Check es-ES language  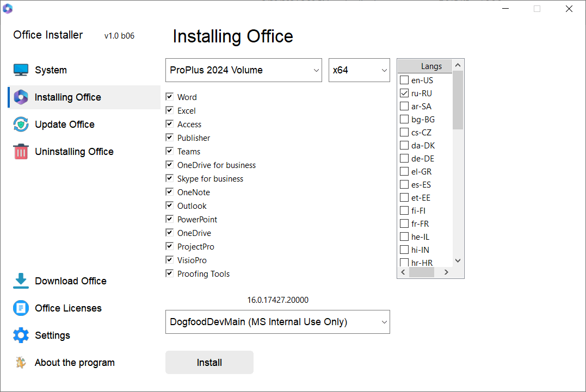pyautogui.click(x=404, y=184)
